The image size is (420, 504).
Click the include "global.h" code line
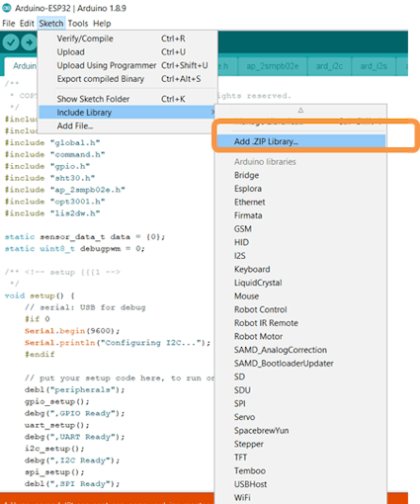(x=52, y=143)
